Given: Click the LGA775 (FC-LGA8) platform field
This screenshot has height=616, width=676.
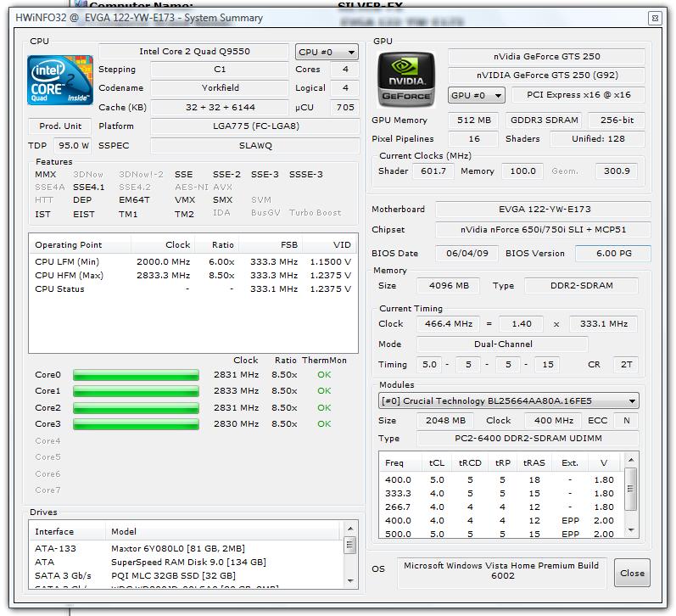Looking at the screenshot, I should [x=254, y=126].
